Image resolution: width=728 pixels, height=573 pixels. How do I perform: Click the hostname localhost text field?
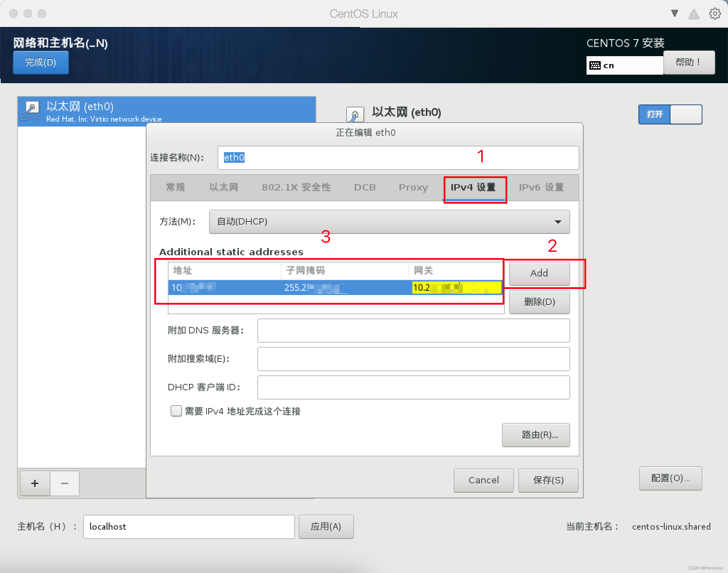pos(189,526)
